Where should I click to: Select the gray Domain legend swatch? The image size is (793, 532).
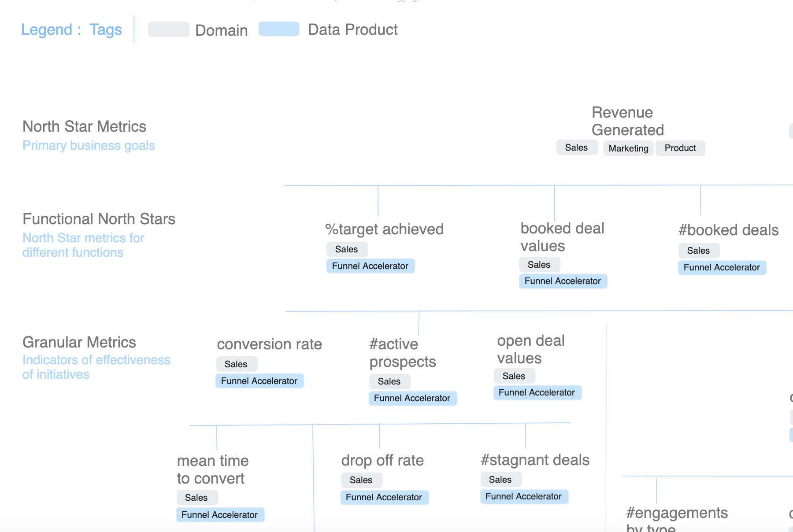[169, 29]
